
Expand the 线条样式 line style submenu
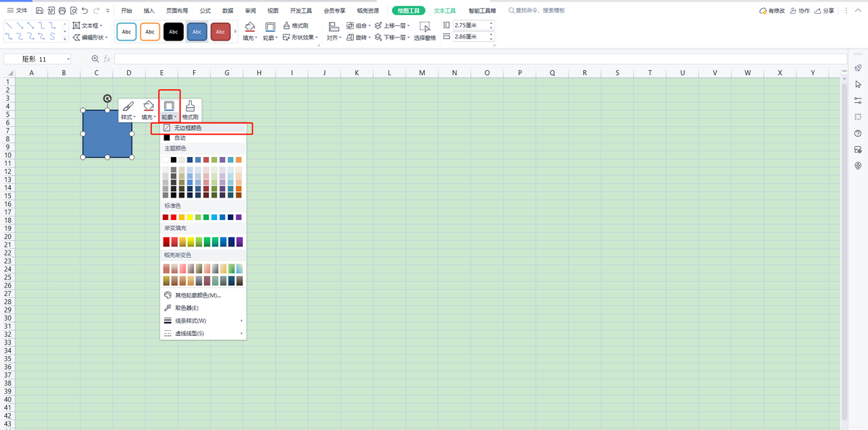click(x=190, y=321)
